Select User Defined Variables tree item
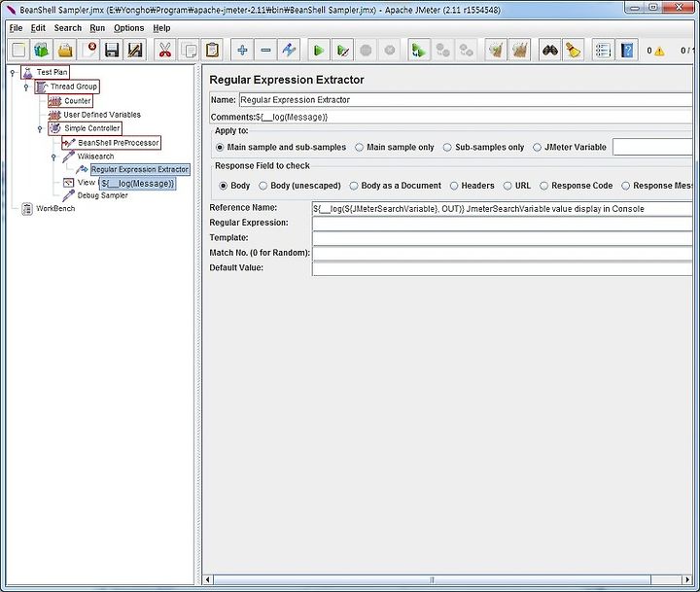 tap(94, 115)
